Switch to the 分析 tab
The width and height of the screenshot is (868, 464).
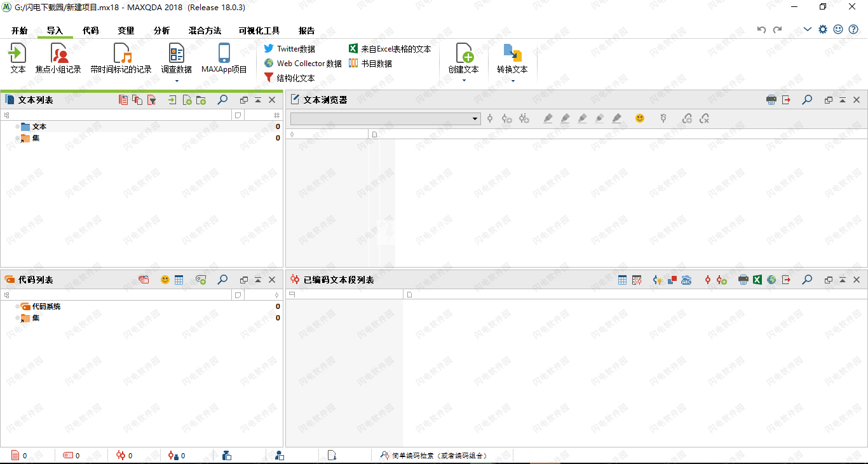[x=161, y=31]
